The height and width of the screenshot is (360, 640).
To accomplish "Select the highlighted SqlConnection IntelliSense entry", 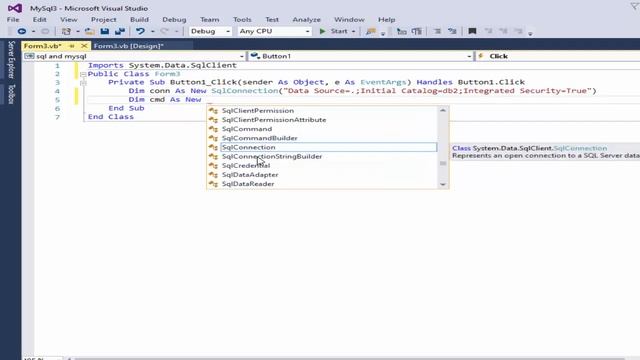I will [329, 147].
